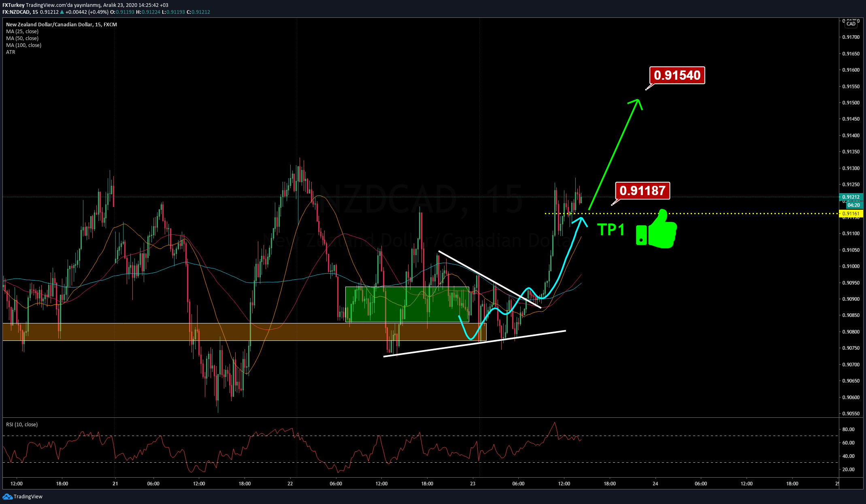866x504 pixels.
Task: Click the TradingView wordmark text at bottom
Action: (x=28, y=497)
